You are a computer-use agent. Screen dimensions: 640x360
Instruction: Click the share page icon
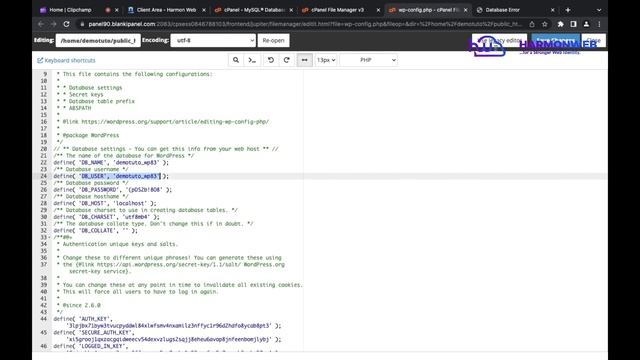point(532,24)
